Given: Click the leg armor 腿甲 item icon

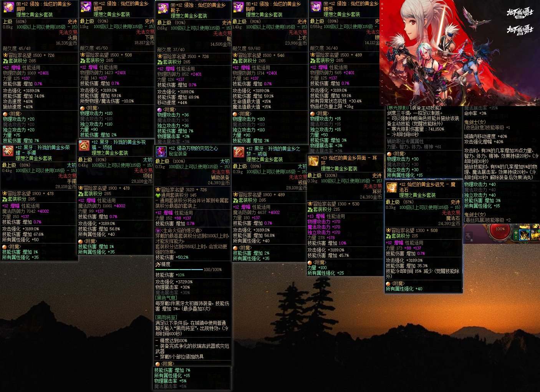Looking at the screenshot, I should (85, 7).
